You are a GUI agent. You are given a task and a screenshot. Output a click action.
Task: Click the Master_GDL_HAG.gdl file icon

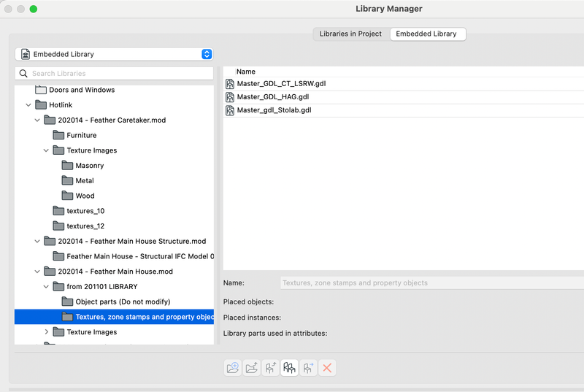coord(230,97)
